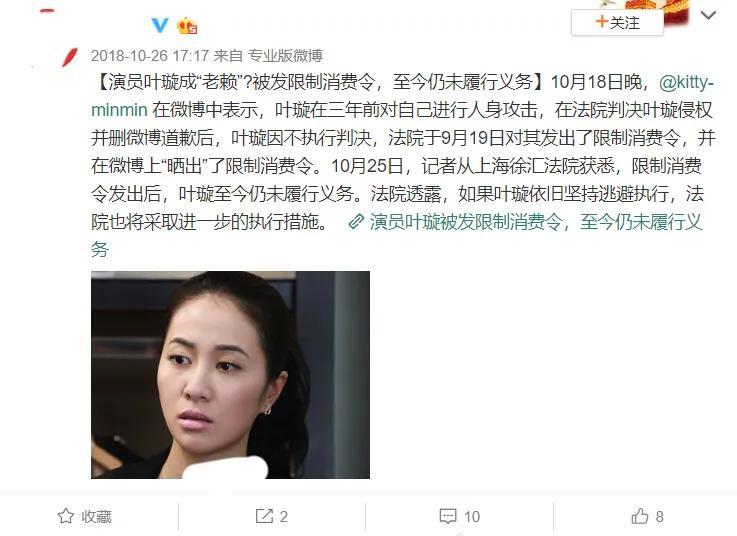
Task: Click the chain link icon before article title
Action: pos(356,221)
